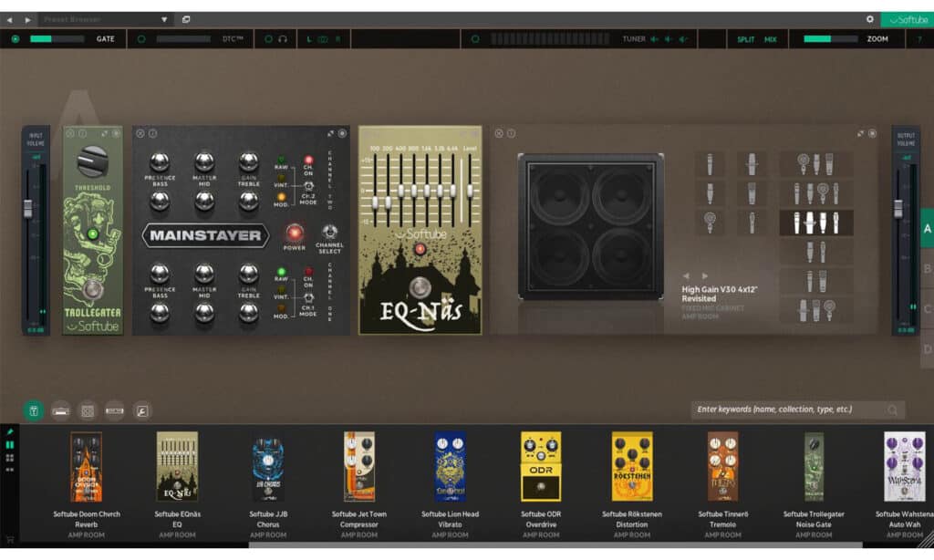
Task: Collapse the cabinet module resize icon
Action: pos(859,133)
